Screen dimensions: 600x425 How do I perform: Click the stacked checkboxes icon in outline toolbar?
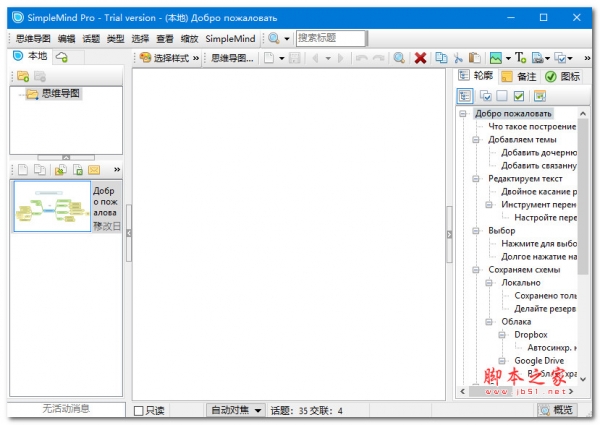pyautogui.click(x=486, y=96)
